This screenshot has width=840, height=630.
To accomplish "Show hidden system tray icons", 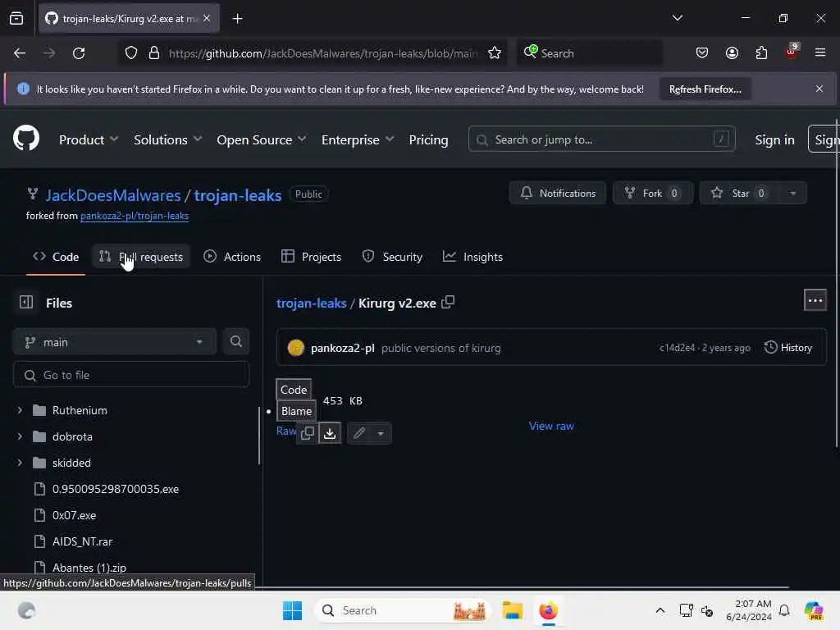I will click(x=660, y=610).
